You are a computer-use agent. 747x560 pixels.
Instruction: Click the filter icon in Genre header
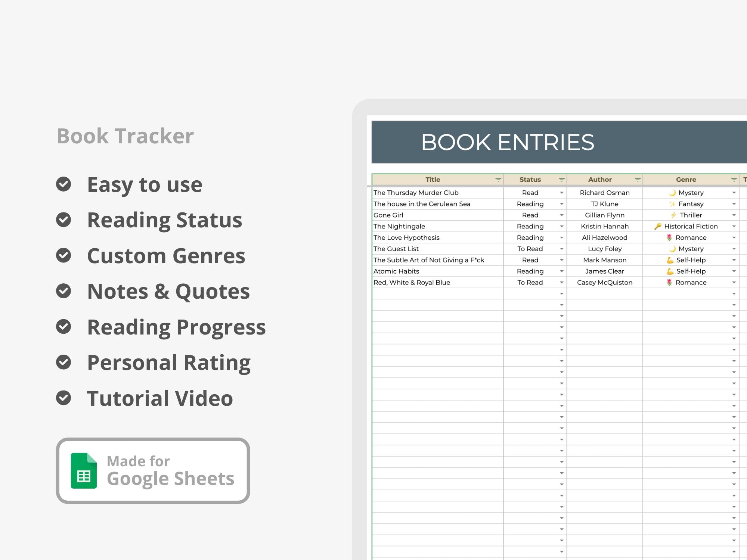734,180
